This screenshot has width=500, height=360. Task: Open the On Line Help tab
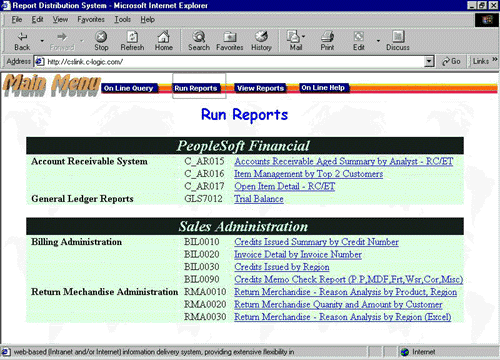(x=323, y=88)
